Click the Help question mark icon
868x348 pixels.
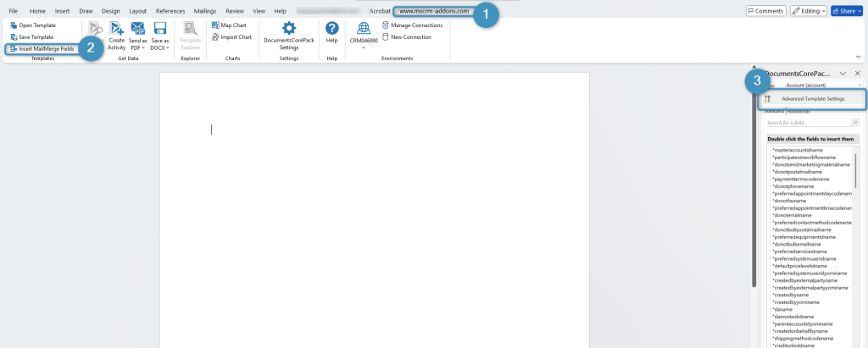pos(331,29)
